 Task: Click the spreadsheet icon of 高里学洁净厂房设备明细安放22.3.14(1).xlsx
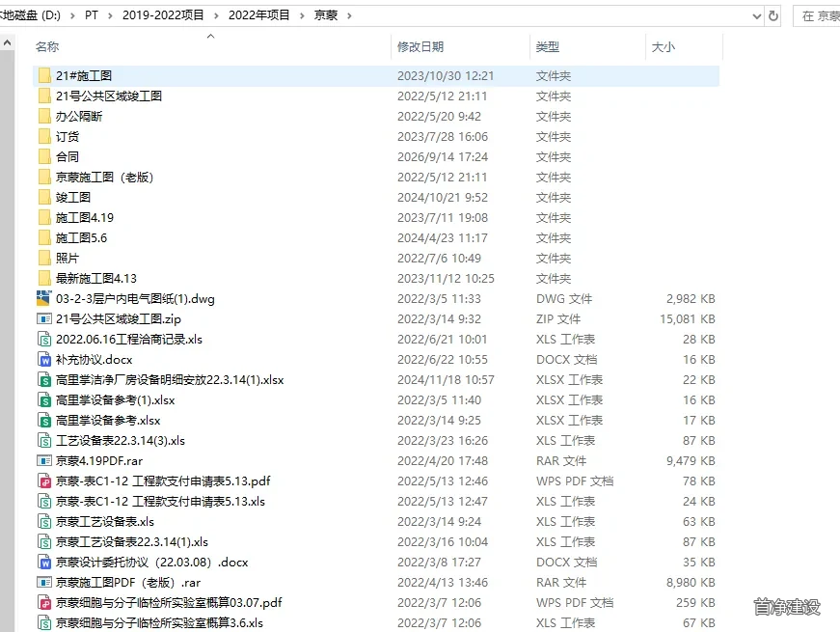pos(44,379)
